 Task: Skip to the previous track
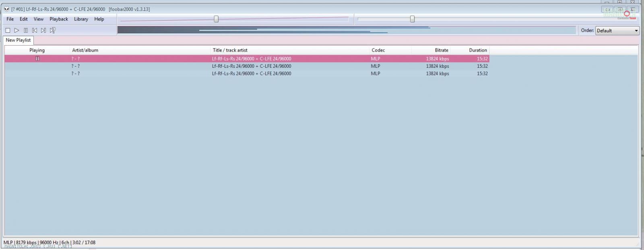[35, 30]
